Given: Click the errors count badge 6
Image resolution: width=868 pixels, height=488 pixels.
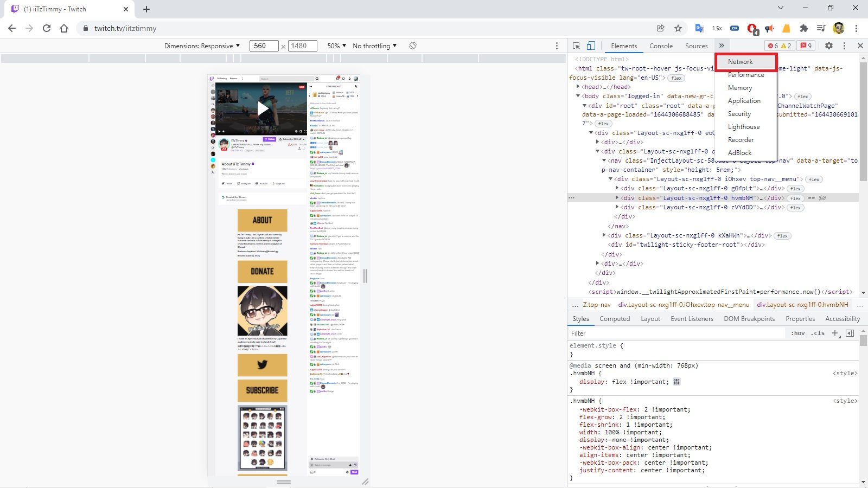Looking at the screenshot, I should point(773,46).
